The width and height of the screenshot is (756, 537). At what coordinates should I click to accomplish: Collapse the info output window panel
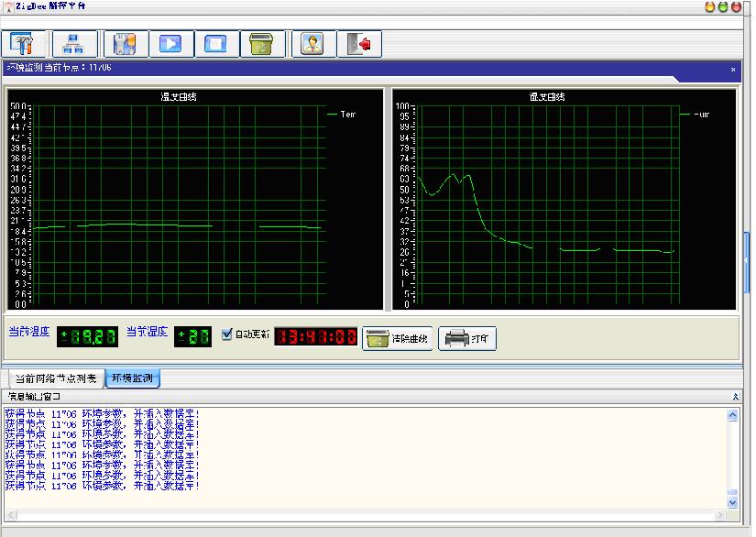pos(735,396)
